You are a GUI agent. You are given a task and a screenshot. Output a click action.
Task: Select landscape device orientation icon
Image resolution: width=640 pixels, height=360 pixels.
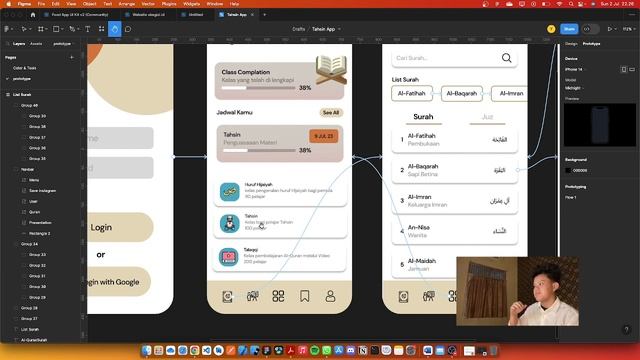tap(632, 69)
